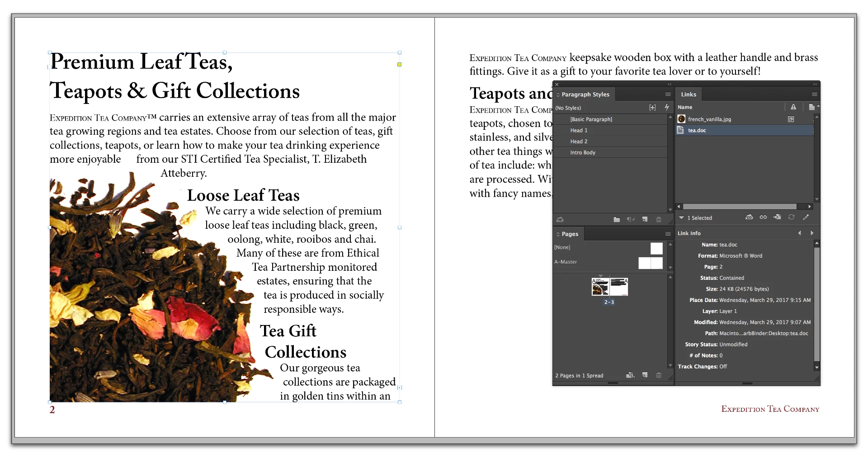
Task: Click the Quick Apply lightning bolt icon
Action: 666,108
